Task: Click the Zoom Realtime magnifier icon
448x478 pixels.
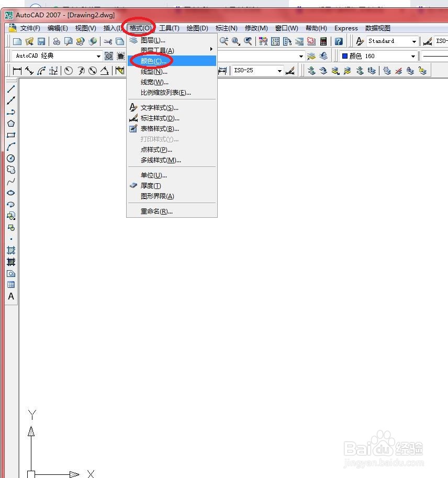Action: tap(224, 41)
